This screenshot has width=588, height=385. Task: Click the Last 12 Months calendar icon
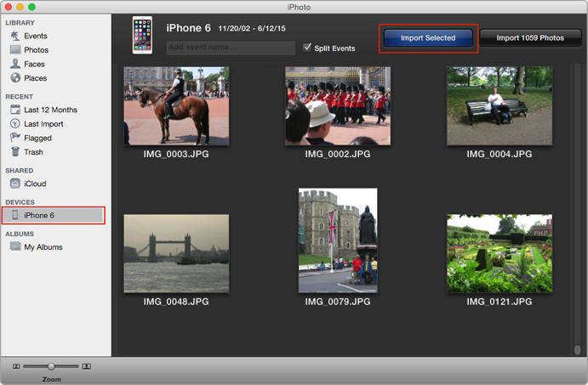[x=15, y=110]
